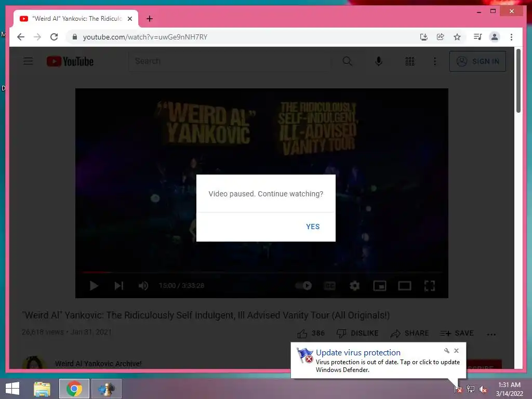Click the SIGN IN button
Image resolution: width=532 pixels, height=399 pixels.
coord(477,61)
